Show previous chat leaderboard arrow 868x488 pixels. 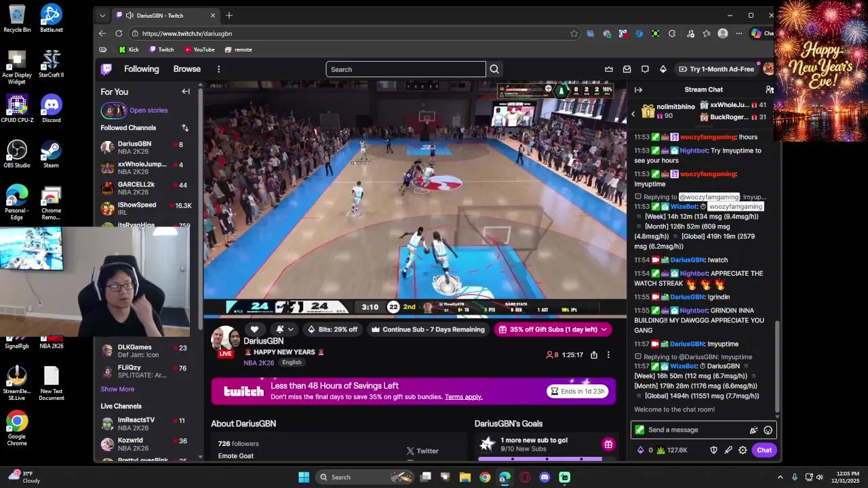(x=633, y=114)
